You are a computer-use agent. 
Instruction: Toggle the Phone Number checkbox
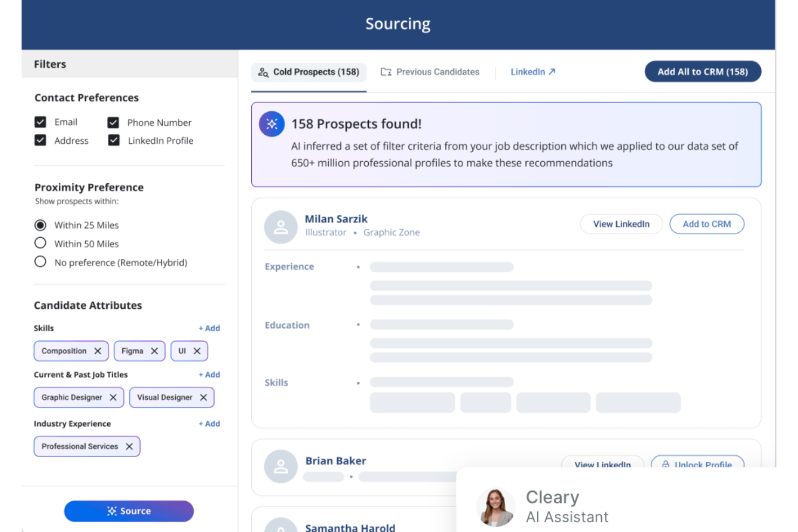[113, 123]
